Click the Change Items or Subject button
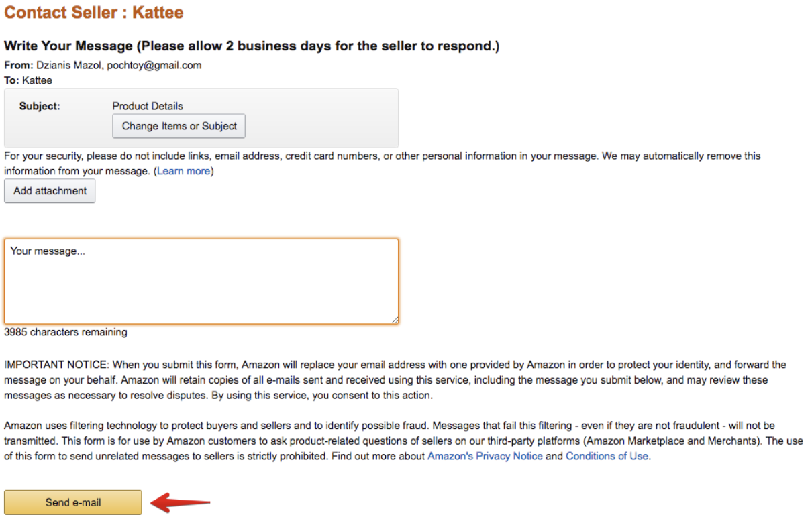The image size is (812, 527). click(x=179, y=126)
